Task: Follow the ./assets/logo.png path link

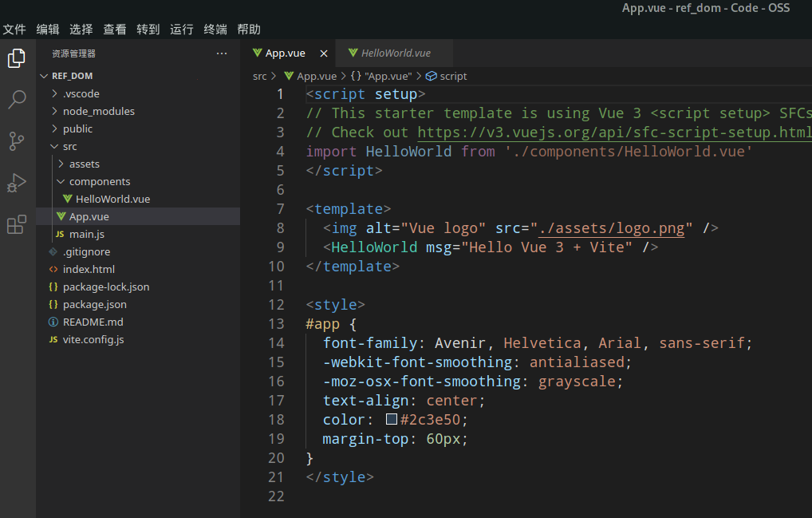Action: [x=611, y=228]
